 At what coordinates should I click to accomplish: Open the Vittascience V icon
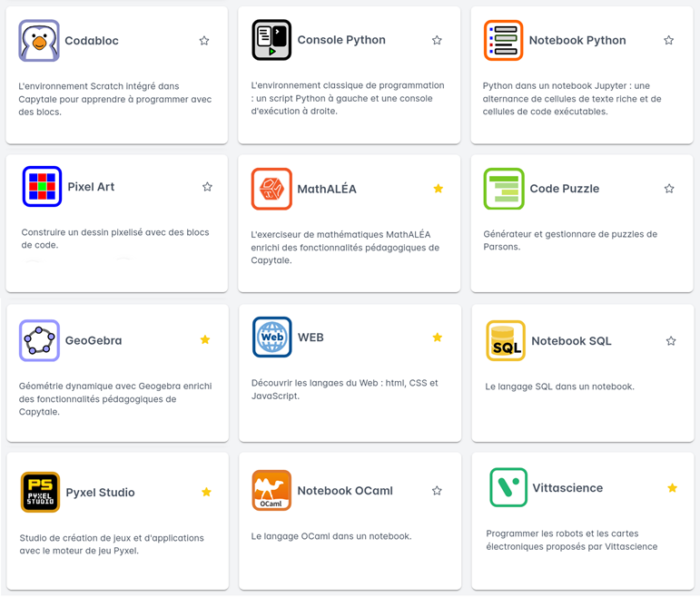(508, 487)
